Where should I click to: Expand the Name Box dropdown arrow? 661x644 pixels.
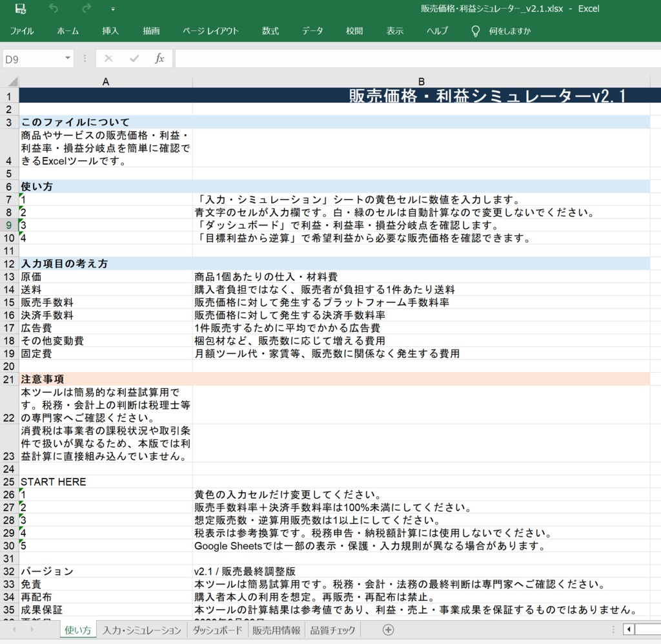[x=67, y=58]
